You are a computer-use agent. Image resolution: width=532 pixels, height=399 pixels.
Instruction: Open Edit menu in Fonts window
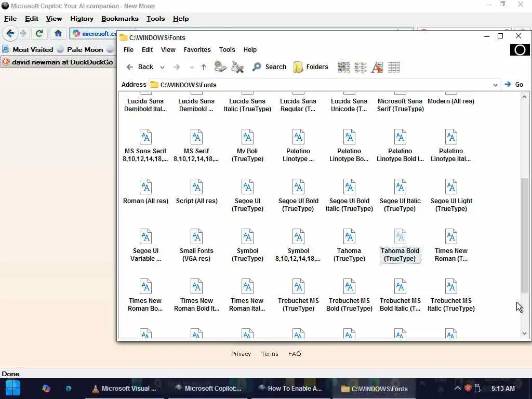[x=147, y=49]
